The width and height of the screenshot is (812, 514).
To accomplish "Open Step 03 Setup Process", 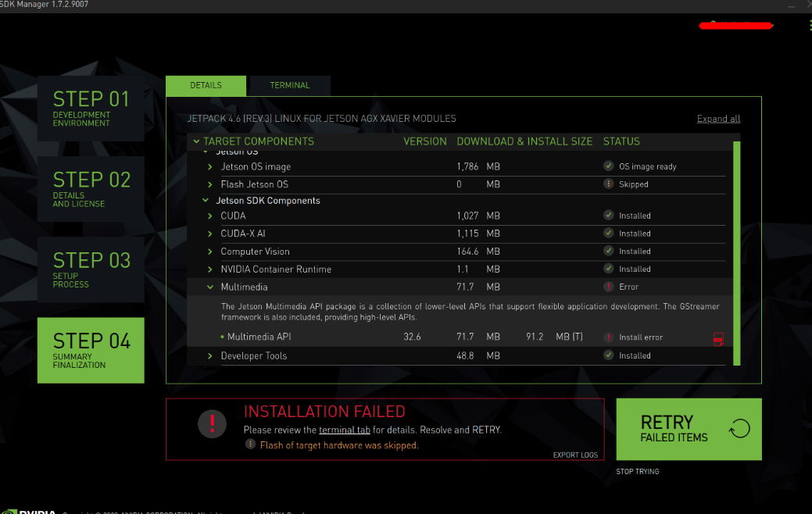I will [91, 269].
